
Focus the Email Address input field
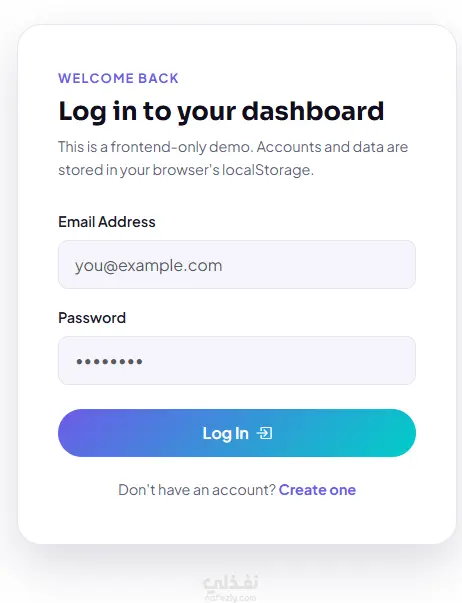[x=237, y=265]
